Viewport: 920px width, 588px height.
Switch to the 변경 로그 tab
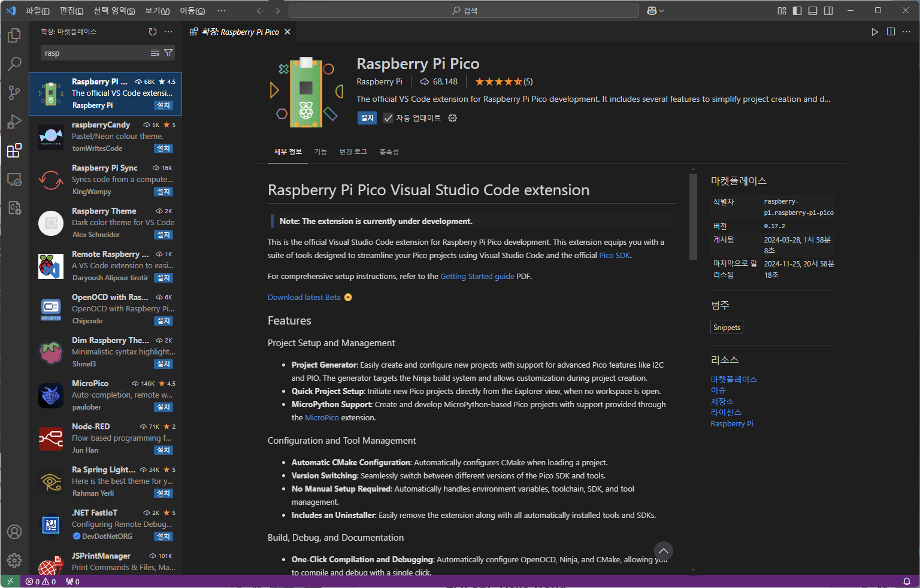click(x=353, y=152)
